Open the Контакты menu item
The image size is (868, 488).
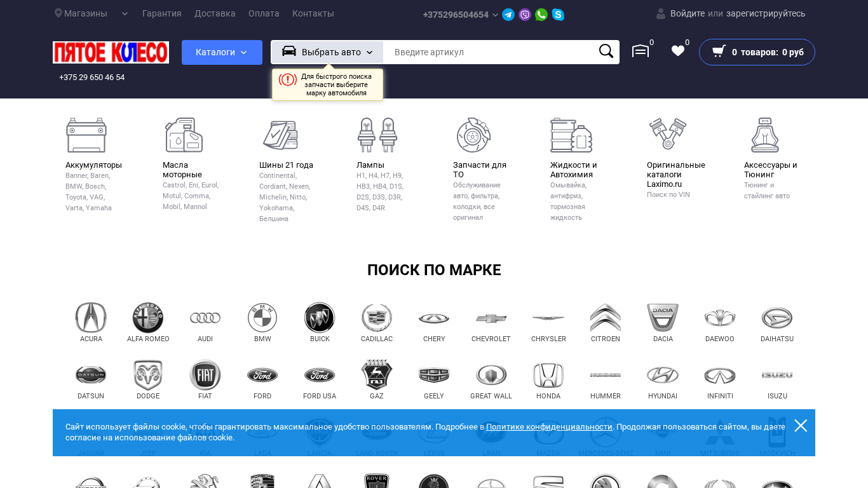(x=313, y=13)
